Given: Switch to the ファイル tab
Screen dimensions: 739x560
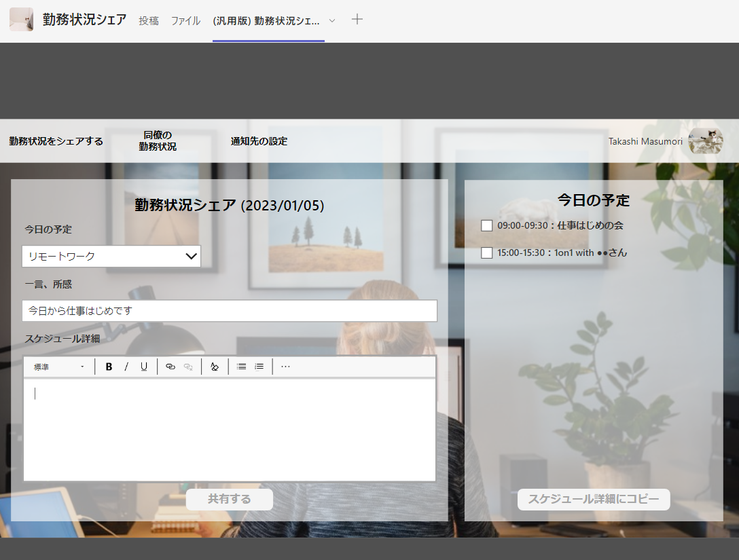Looking at the screenshot, I should 185,21.
